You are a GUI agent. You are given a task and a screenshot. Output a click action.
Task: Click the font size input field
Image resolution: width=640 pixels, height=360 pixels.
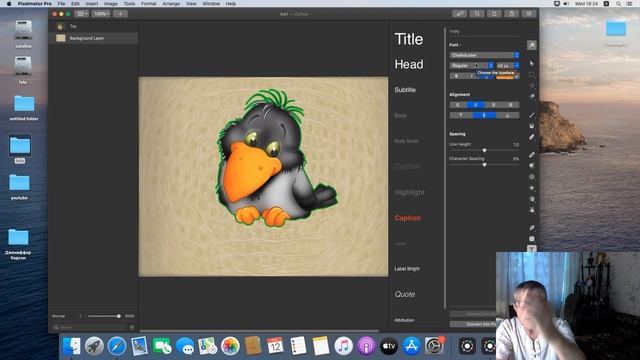pos(505,66)
